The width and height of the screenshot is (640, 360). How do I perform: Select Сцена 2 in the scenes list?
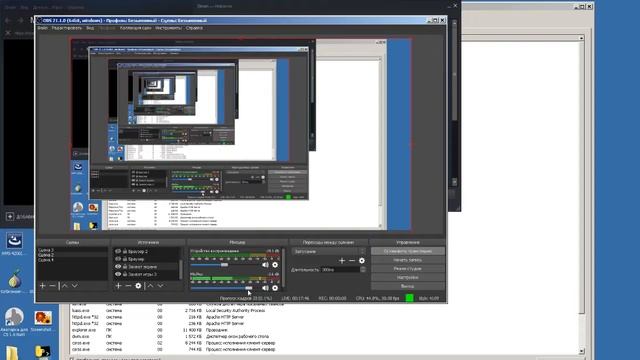coord(72,255)
